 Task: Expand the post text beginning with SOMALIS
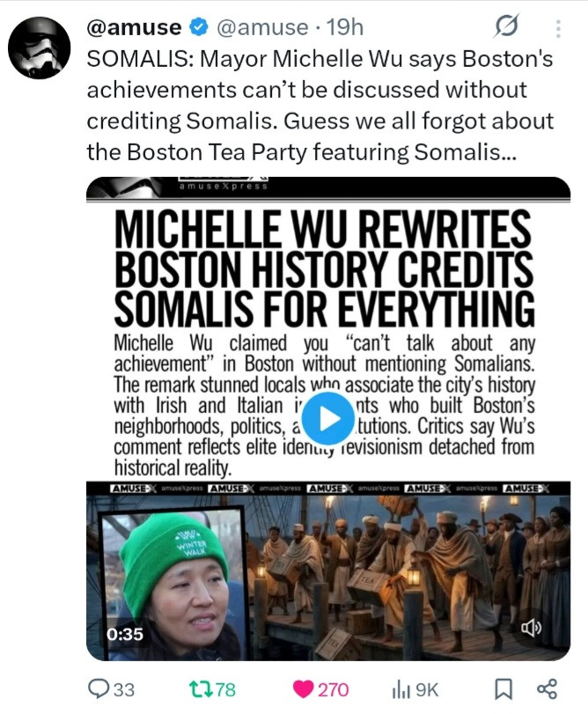320,105
